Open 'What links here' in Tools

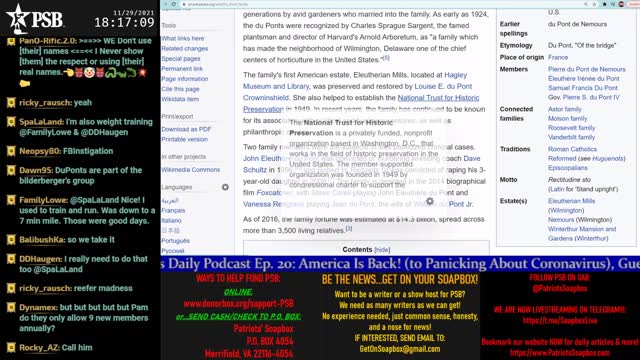(x=182, y=38)
